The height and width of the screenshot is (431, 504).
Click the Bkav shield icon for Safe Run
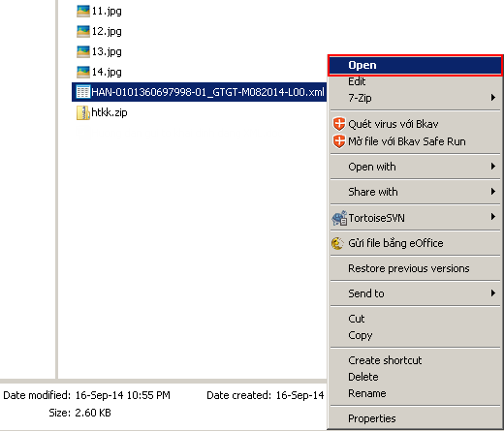pos(339,141)
